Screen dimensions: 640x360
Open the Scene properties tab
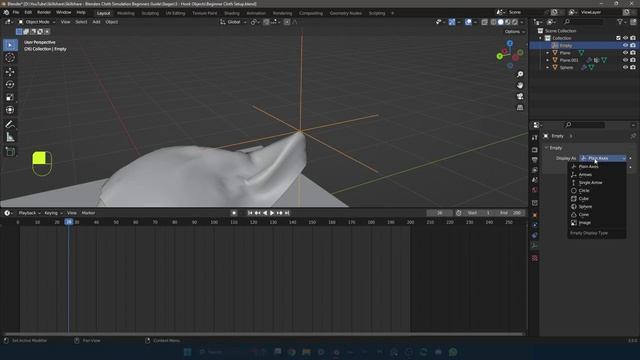click(535, 180)
